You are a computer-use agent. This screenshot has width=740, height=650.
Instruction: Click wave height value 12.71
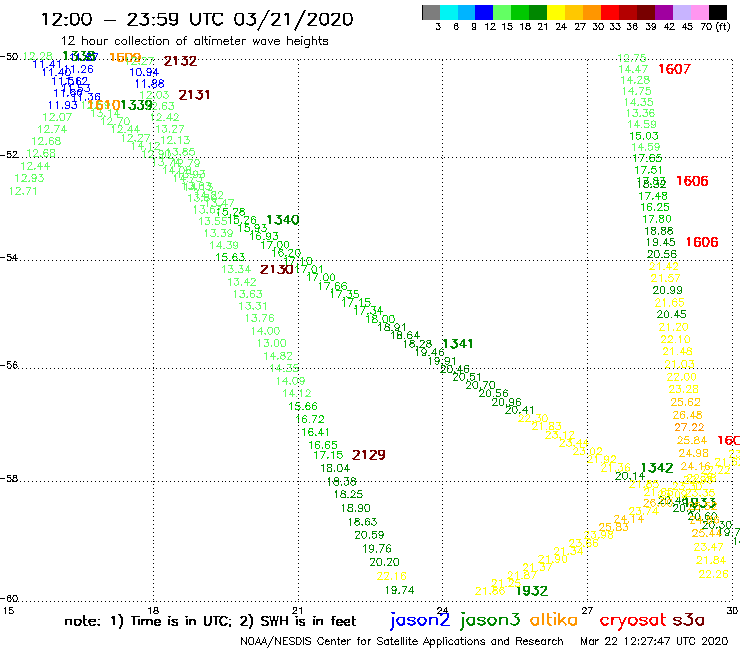click(23, 191)
